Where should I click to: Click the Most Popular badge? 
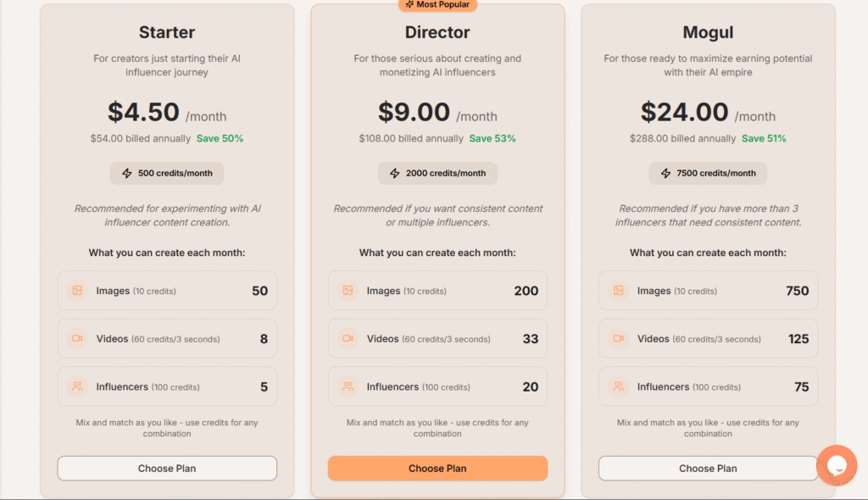point(437,5)
